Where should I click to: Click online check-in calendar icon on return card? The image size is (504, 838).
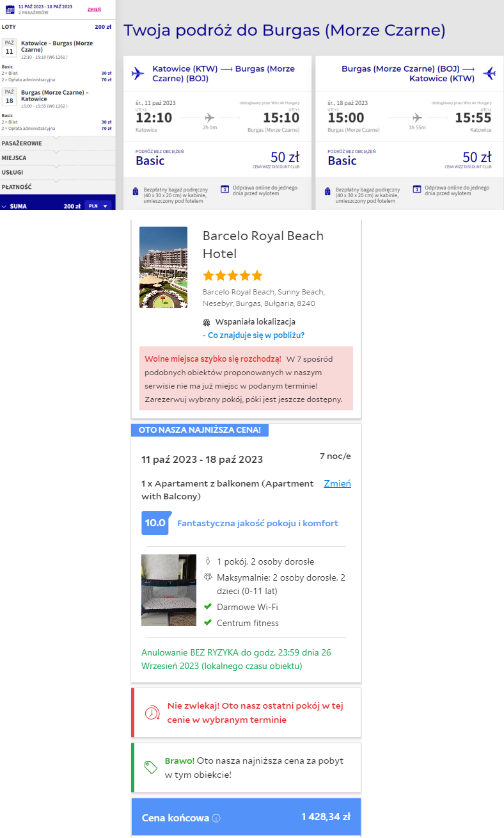click(x=417, y=189)
